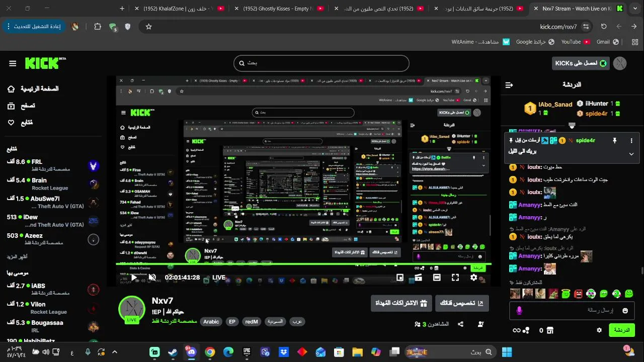Jump to LIVE in the player

pyautogui.click(x=219, y=277)
